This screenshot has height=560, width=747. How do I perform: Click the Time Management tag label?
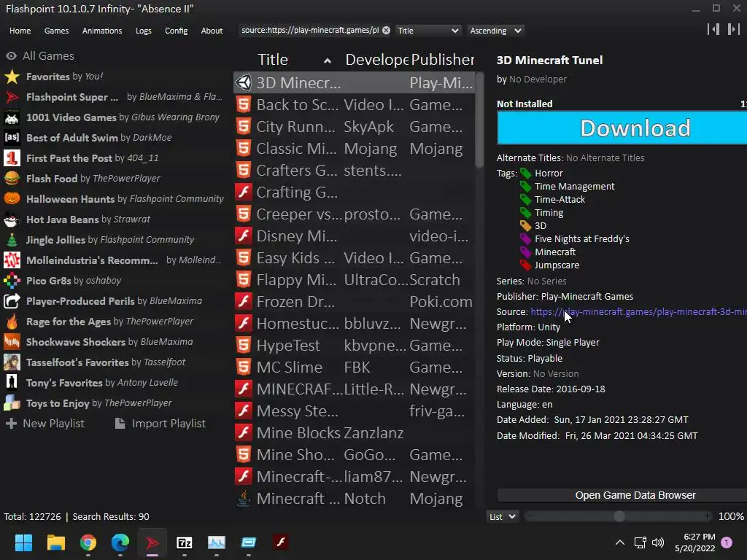coord(575,186)
